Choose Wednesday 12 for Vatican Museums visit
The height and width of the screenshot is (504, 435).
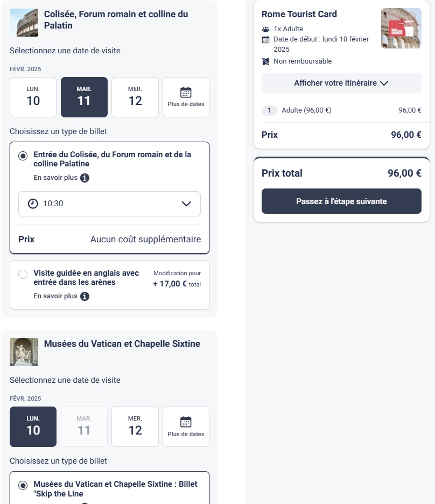(135, 427)
